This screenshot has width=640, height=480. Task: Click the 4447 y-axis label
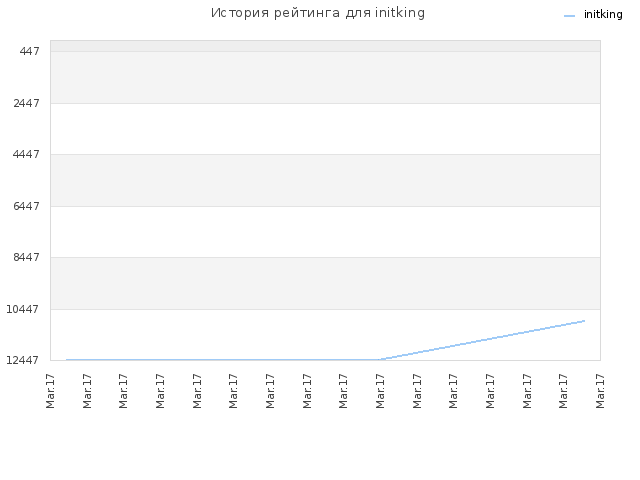pyautogui.click(x=27, y=154)
